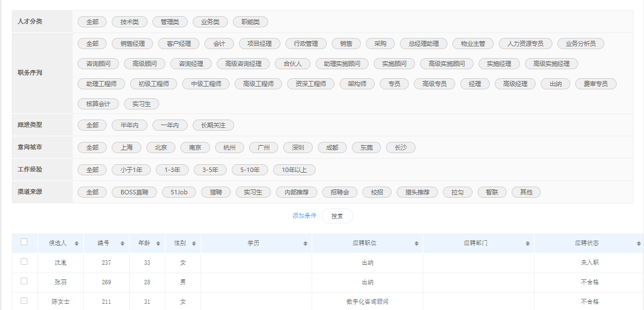Filter 渠道来源 by BOSS直聘
The width and height of the screenshot is (644, 310).
(x=134, y=192)
